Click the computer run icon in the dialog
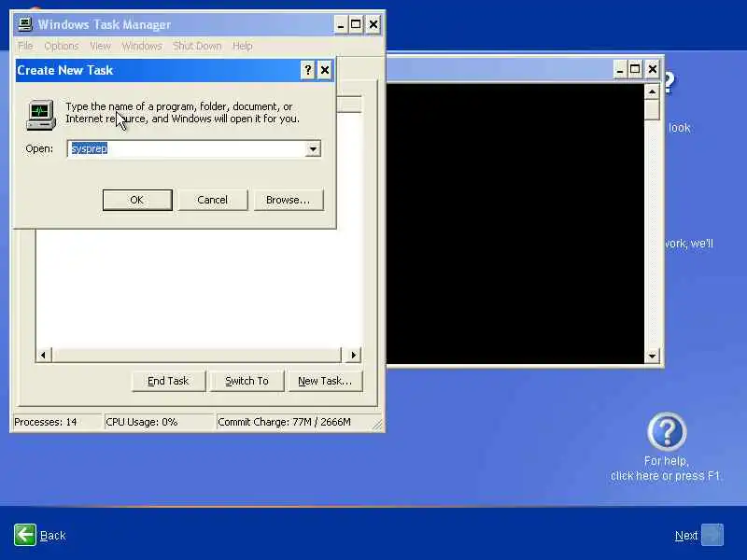 pyautogui.click(x=41, y=115)
